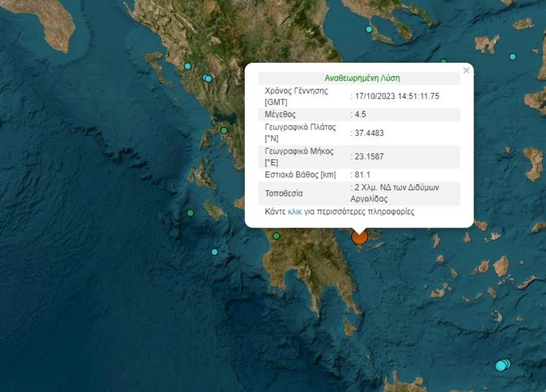Select the pair of overlapping cyan markers in Epirus
The height and width of the screenshot is (392, 546).
(x=207, y=78)
